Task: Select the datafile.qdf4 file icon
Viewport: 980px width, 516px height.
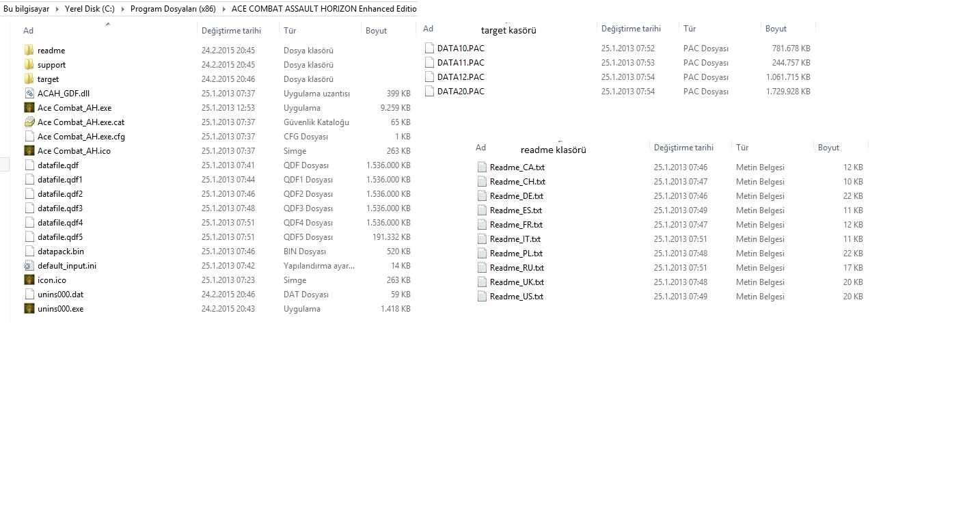Action: [x=29, y=222]
